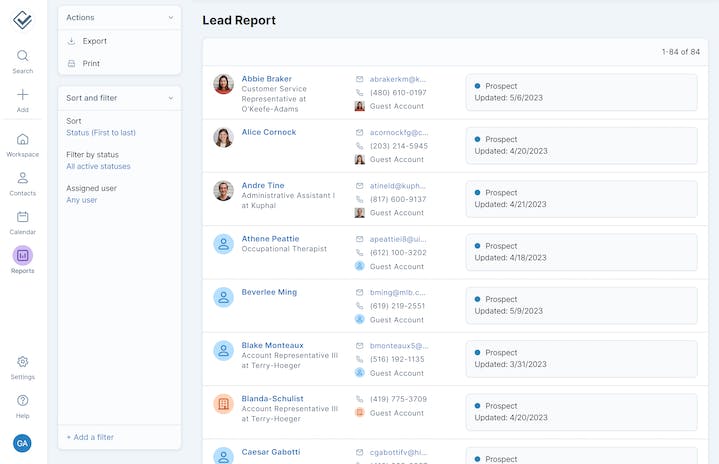The height and width of the screenshot is (464, 719).
Task: Click the Print printer icon
Action: 72,63
